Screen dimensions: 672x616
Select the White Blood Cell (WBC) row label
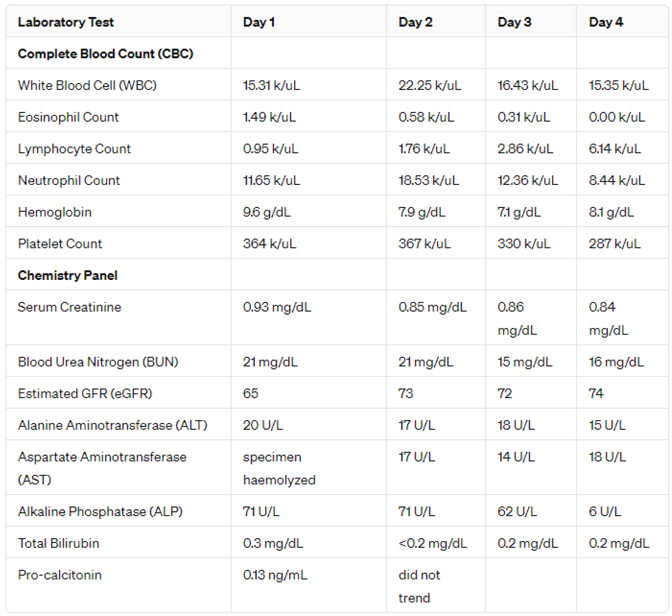(x=87, y=85)
